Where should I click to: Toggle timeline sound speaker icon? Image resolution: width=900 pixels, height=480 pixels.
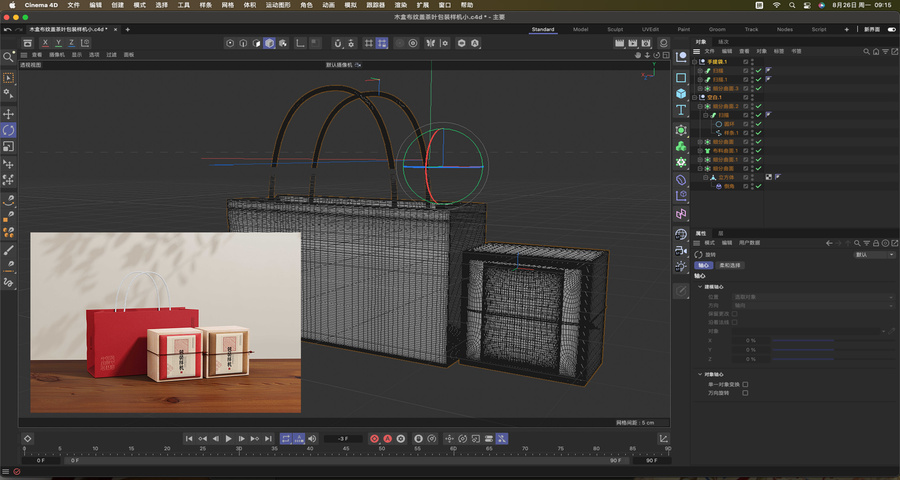point(312,439)
